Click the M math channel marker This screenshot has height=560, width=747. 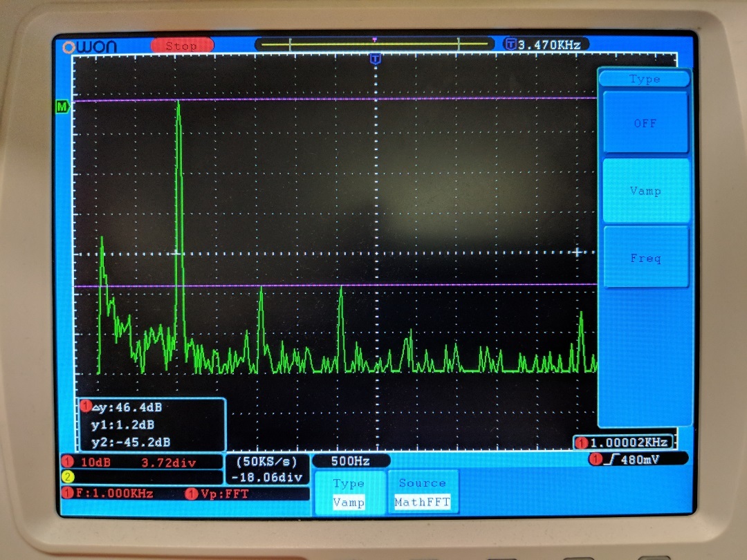[x=63, y=107]
